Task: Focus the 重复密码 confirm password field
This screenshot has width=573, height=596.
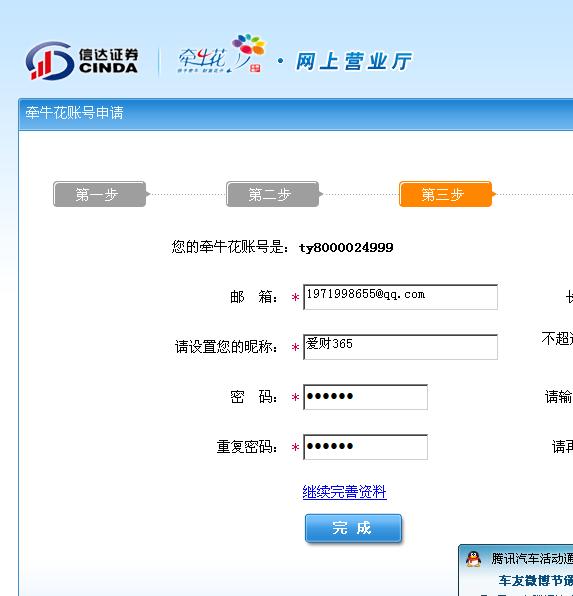Action: [365, 447]
